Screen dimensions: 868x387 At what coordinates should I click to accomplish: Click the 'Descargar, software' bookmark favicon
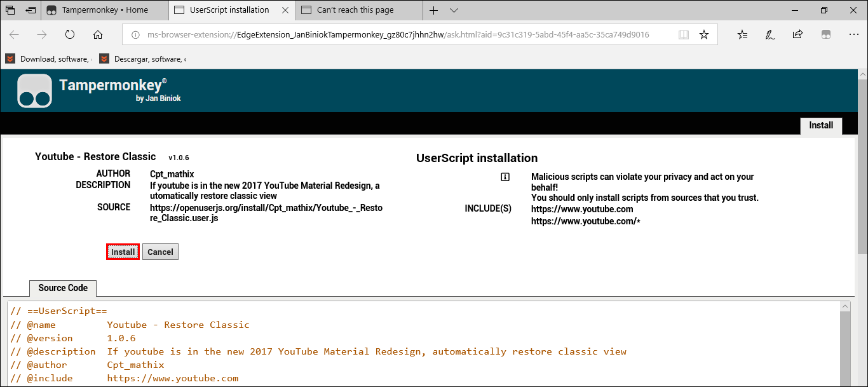104,58
